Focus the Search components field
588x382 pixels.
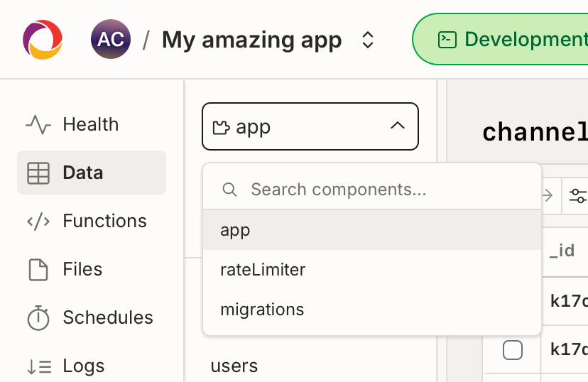pyautogui.click(x=372, y=190)
